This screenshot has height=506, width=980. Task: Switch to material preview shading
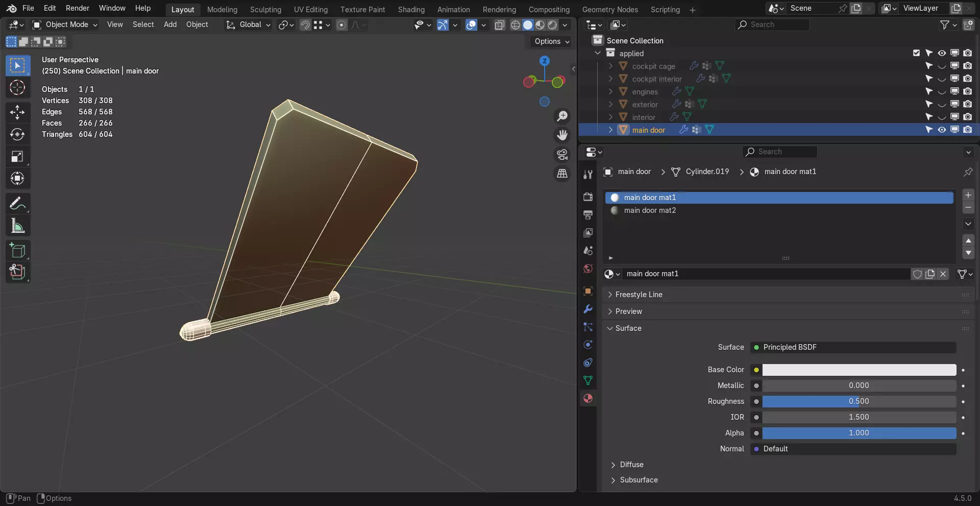pyautogui.click(x=540, y=25)
